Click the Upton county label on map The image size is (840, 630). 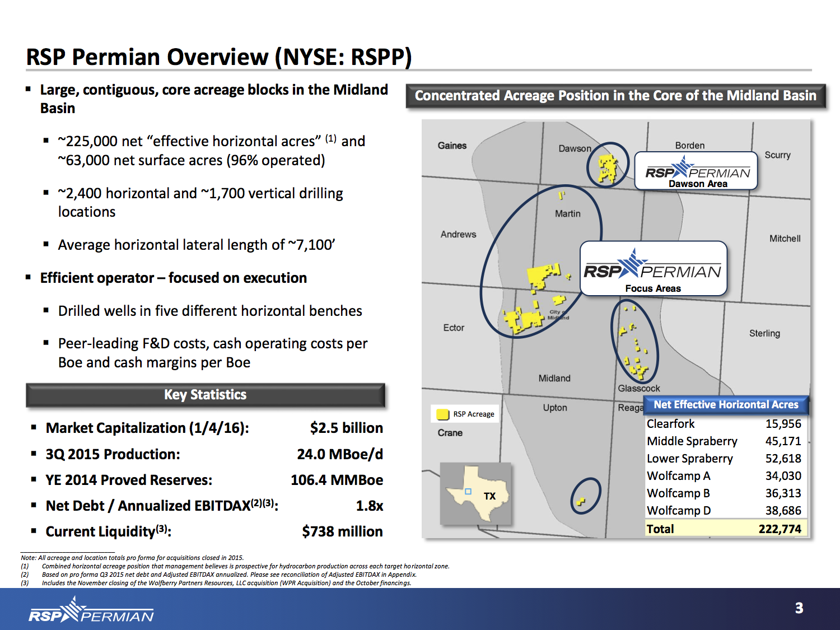(x=555, y=408)
